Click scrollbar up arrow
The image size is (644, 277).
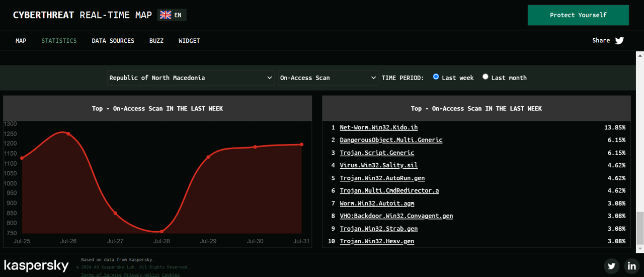click(x=640, y=55)
